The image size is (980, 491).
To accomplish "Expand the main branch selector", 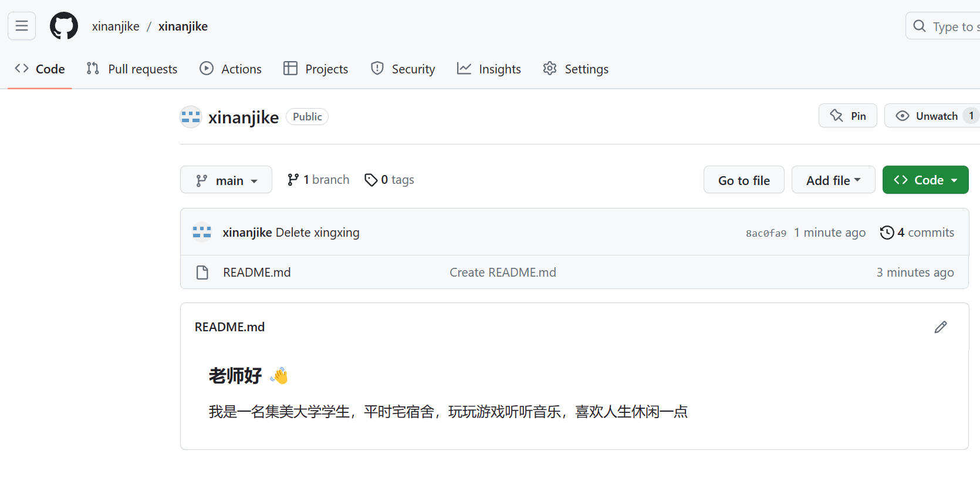I will [226, 180].
